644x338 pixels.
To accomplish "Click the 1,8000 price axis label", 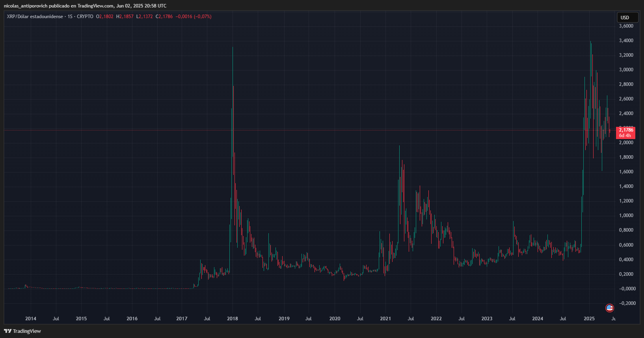I will click(x=626, y=157).
